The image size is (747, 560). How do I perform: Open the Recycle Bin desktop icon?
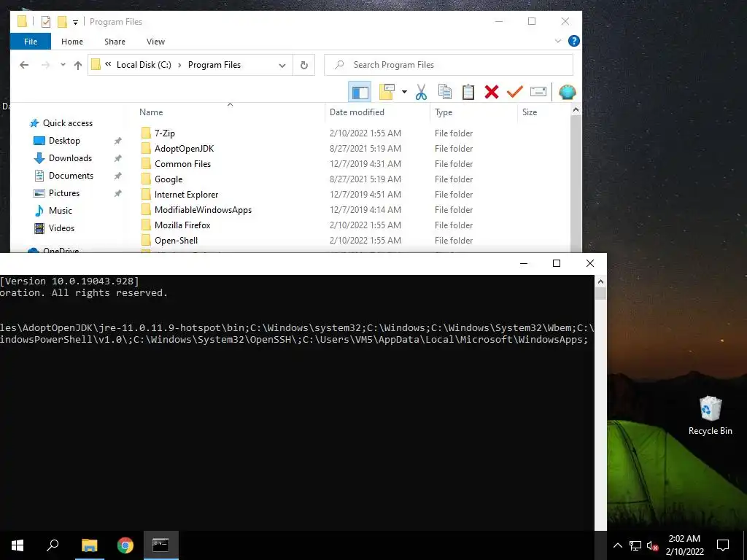tap(710, 415)
